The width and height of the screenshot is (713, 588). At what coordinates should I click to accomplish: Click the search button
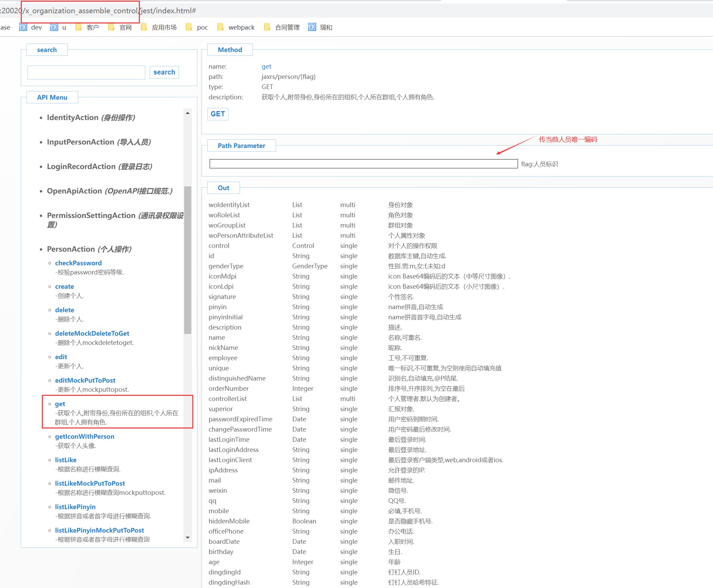tap(164, 72)
